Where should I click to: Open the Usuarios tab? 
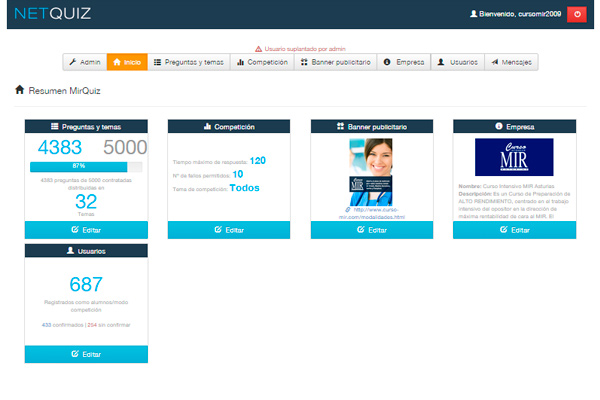[x=458, y=62]
